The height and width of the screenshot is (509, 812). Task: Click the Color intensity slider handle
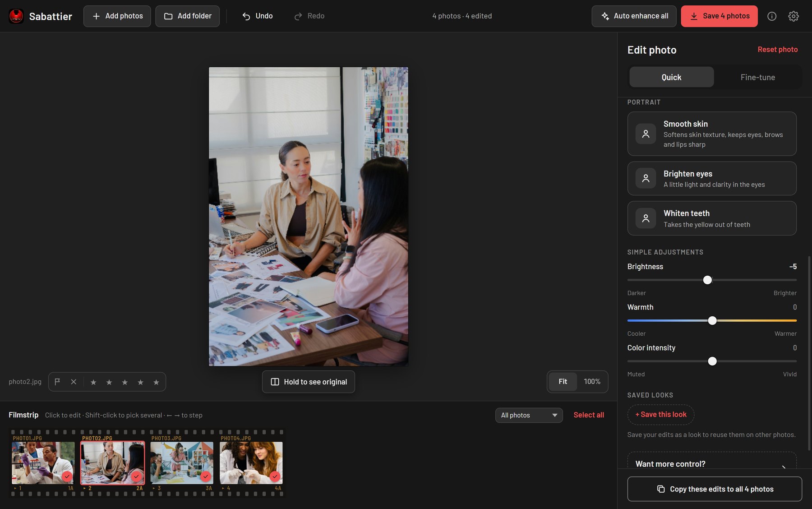(x=712, y=361)
